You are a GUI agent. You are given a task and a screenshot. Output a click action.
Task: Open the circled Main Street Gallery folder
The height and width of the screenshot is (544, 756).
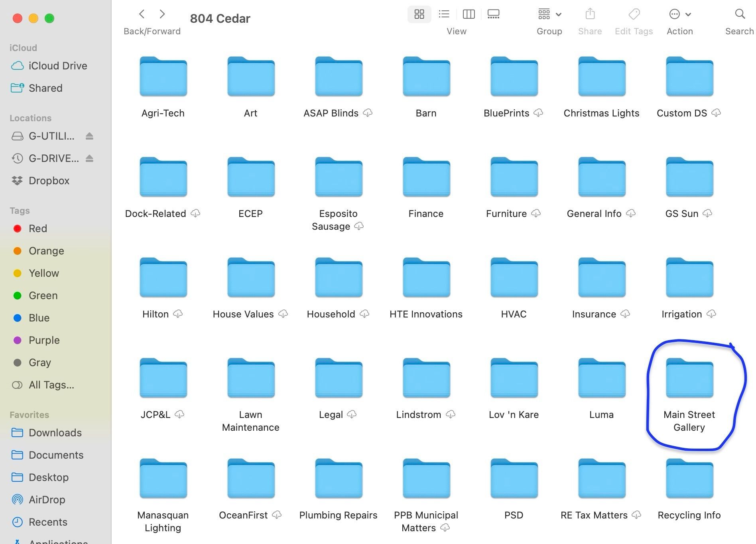click(x=689, y=378)
